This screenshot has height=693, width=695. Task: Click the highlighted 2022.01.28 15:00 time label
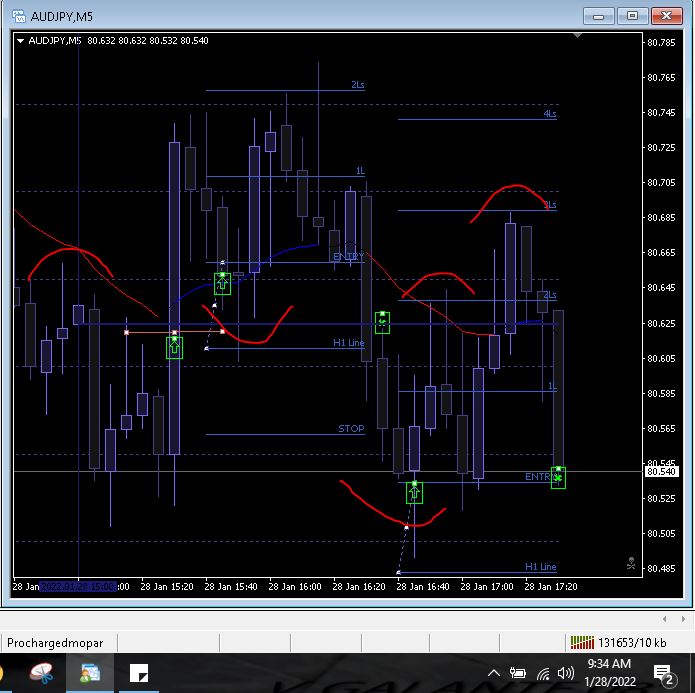point(78,587)
